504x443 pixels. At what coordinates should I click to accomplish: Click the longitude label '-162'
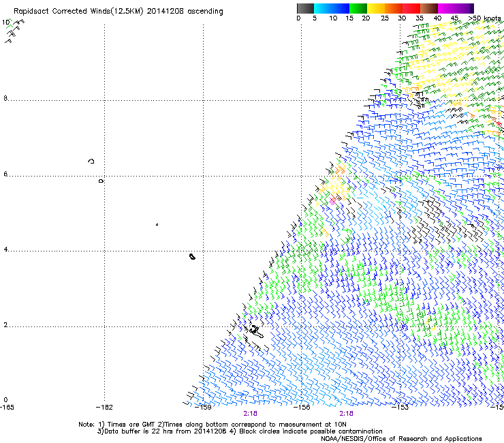(104, 408)
